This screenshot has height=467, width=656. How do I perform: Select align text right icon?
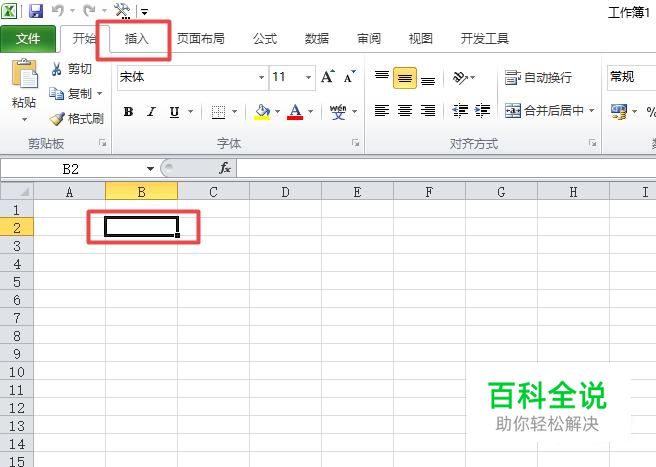click(428, 111)
